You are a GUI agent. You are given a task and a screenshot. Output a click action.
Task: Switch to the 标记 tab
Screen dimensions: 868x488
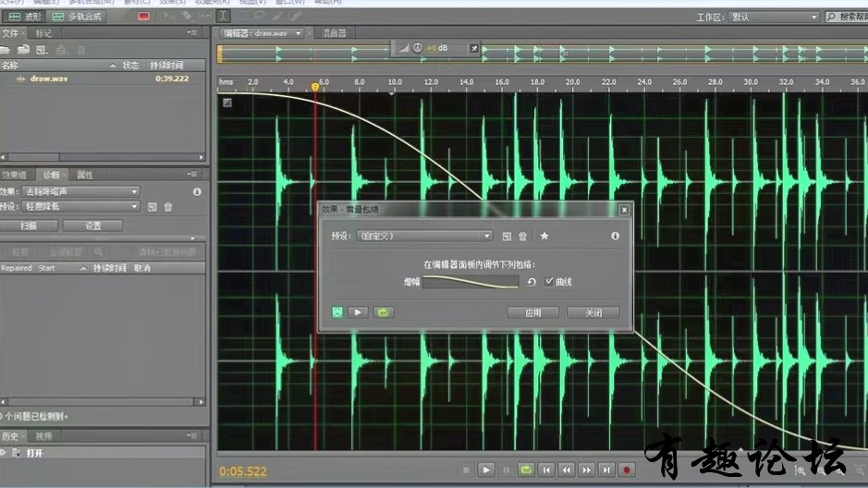(43, 33)
